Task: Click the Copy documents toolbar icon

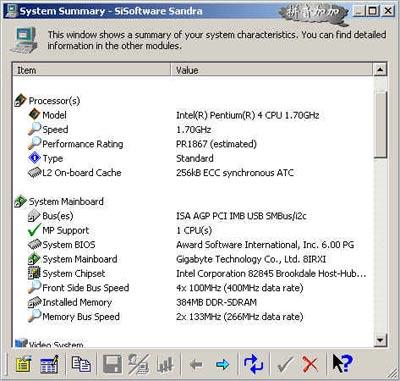Action: (x=81, y=364)
